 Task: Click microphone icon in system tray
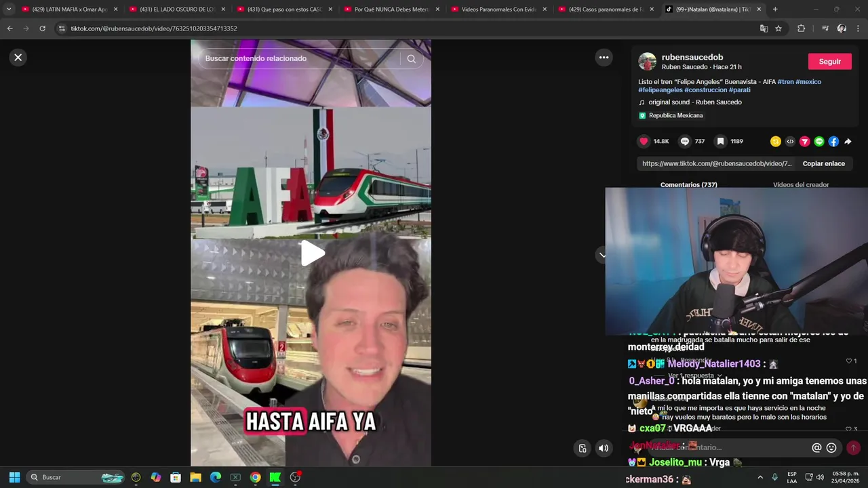click(775, 477)
